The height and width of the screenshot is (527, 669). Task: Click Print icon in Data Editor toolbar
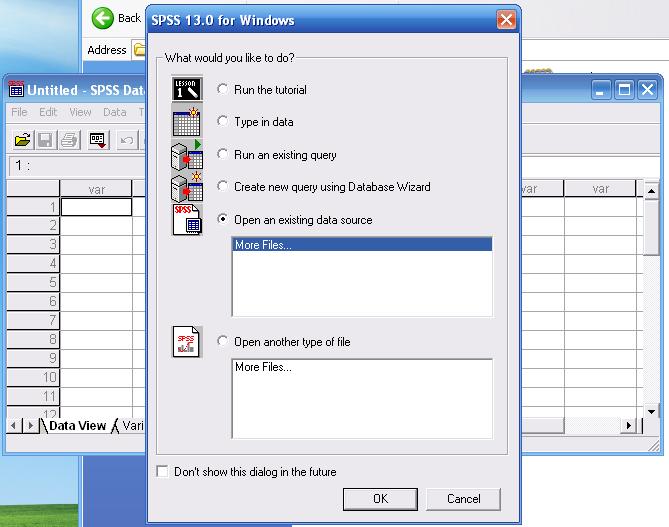[70, 140]
